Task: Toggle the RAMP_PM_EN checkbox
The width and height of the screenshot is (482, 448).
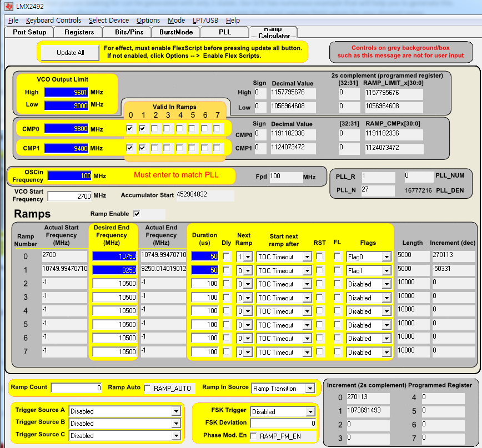Action: (254, 436)
